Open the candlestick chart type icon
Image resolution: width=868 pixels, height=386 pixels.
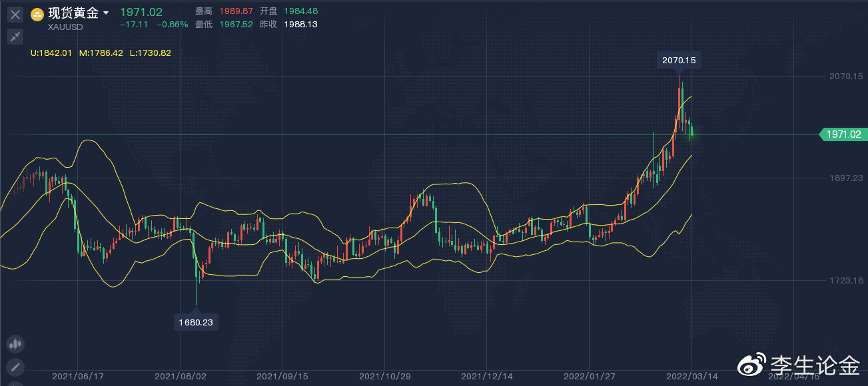15,344
